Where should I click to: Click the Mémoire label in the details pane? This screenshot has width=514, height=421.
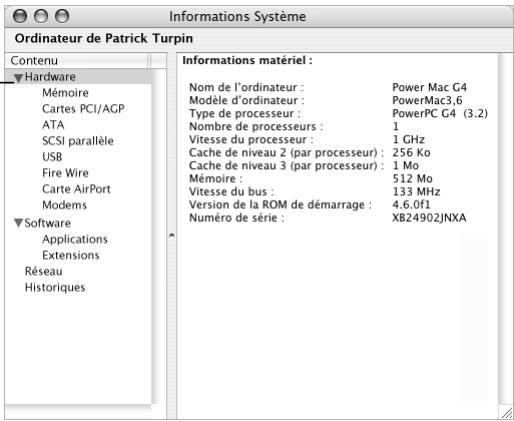[216, 178]
